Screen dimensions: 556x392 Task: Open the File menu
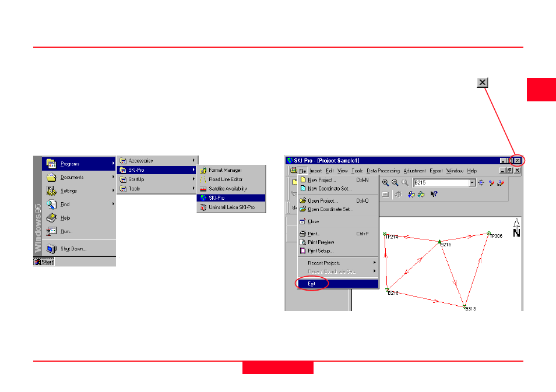pyautogui.click(x=302, y=171)
